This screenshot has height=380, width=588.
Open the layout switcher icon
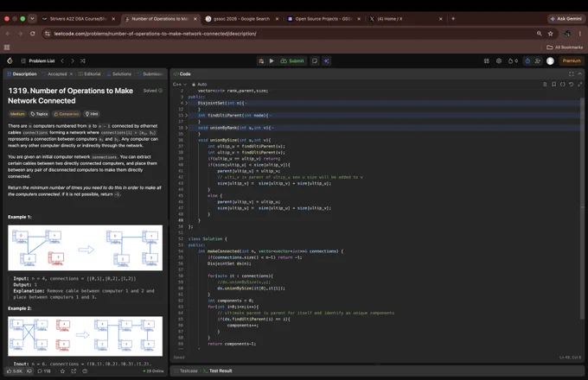[486, 60]
